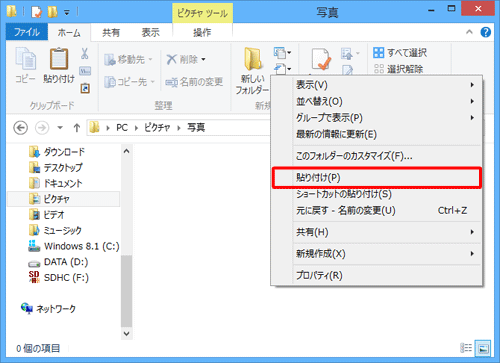Image resolution: width=500 pixels, height=363 pixels.
Task: Choose 最新の情報に更新(E)
Action: tap(377, 134)
